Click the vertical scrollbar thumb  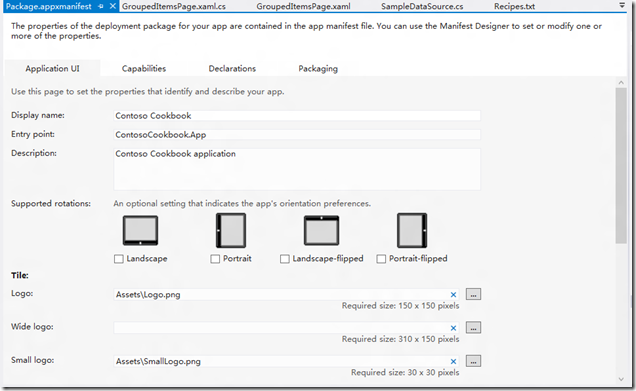coord(621,165)
